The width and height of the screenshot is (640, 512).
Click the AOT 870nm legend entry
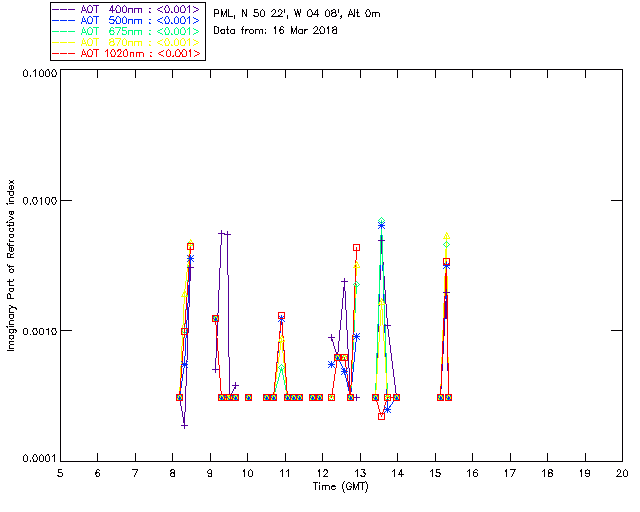click(x=127, y=42)
